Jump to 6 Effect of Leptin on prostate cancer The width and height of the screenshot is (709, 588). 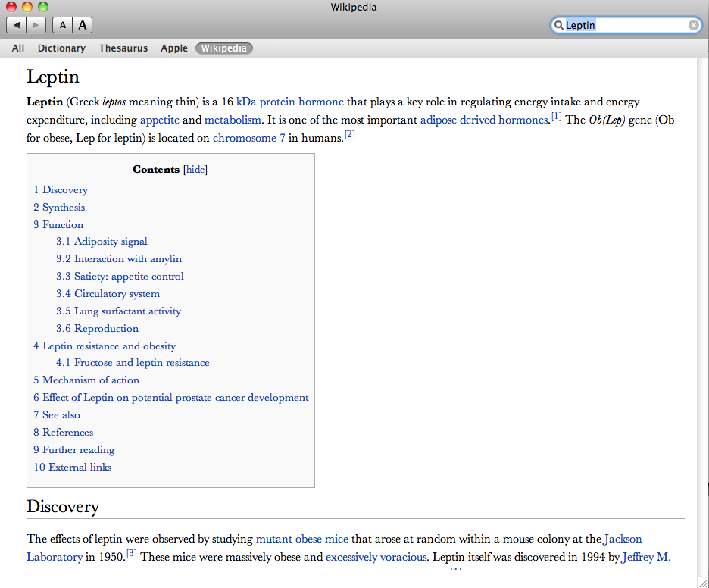(171, 398)
